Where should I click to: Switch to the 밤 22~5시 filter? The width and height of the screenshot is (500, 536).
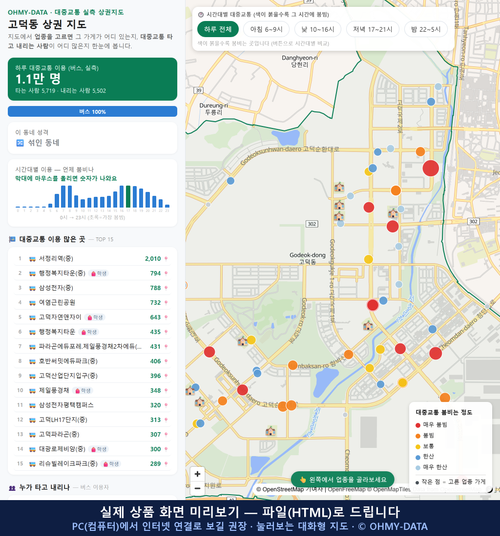pos(425,29)
